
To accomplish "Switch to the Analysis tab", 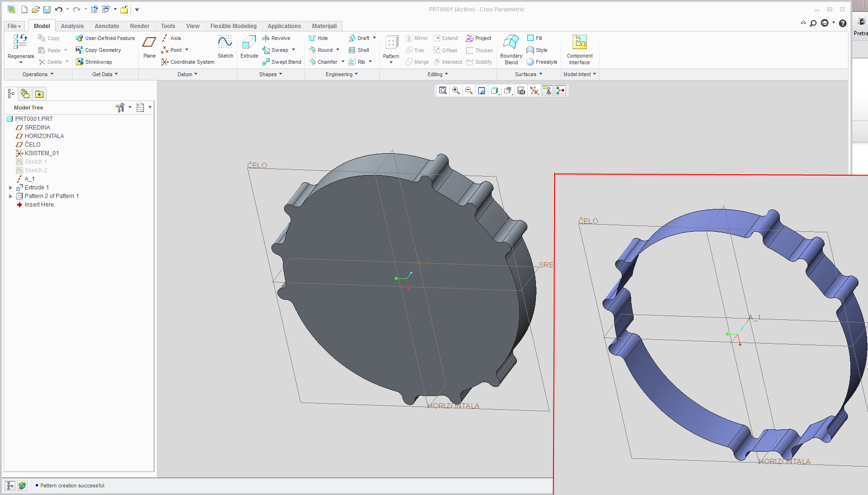I will point(72,26).
